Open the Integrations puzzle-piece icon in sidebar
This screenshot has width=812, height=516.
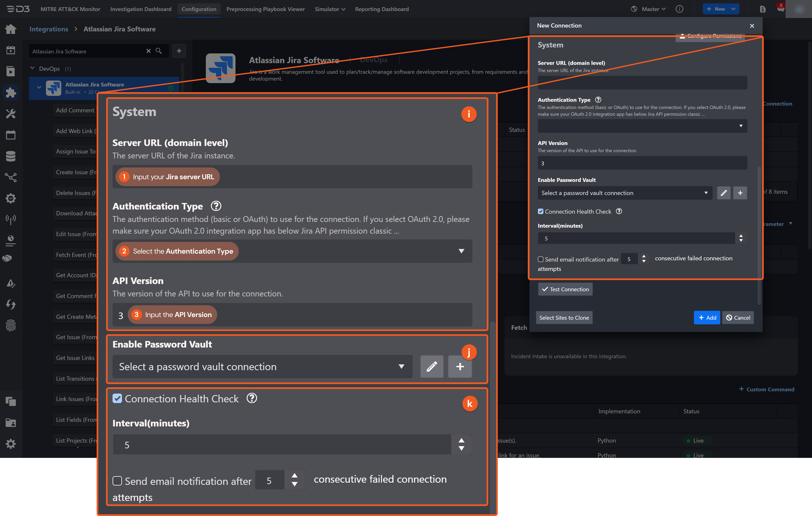11,92
